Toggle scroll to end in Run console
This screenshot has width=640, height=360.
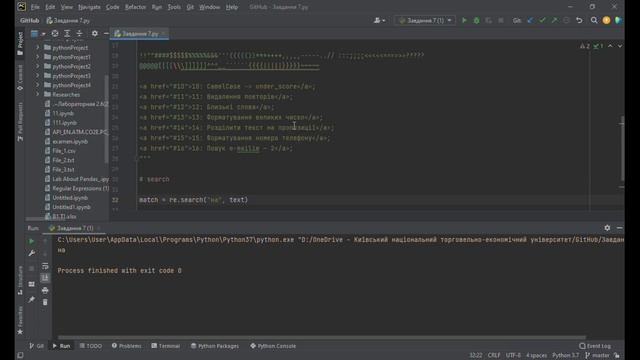click(x=45, y=278)
